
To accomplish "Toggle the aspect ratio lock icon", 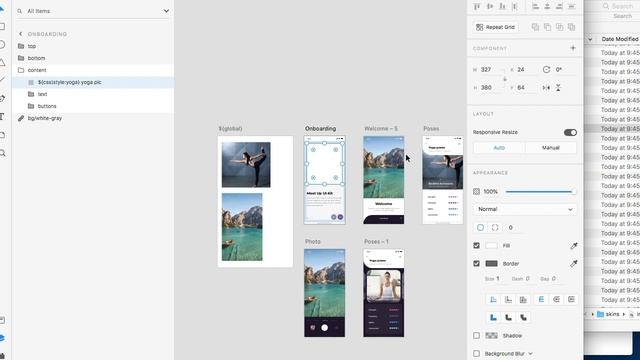I will [505, 79].
